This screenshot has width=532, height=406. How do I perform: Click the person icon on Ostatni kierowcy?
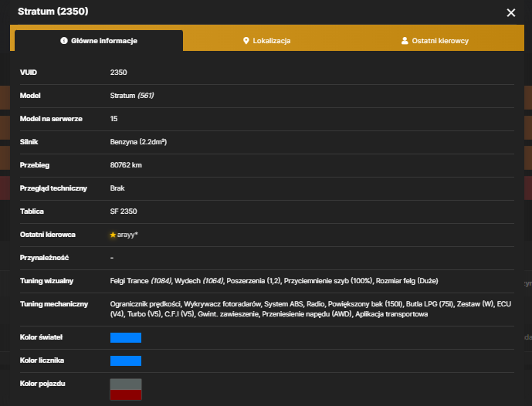405,41
